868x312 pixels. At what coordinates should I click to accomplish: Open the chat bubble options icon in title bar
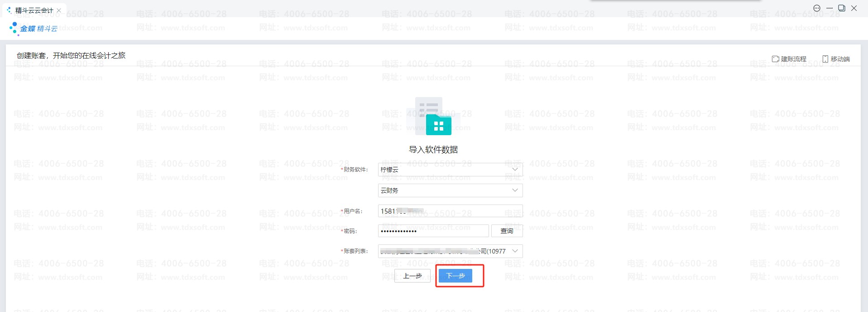[x=817, y=8]
